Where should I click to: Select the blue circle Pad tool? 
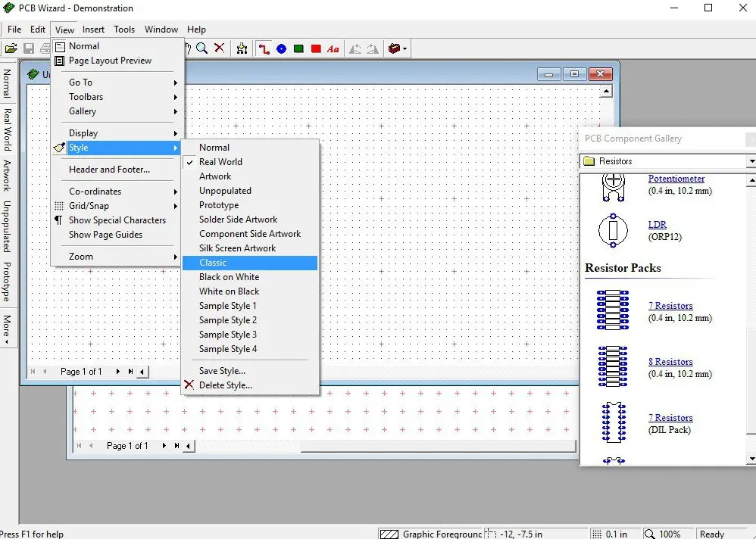click(281, 48)
